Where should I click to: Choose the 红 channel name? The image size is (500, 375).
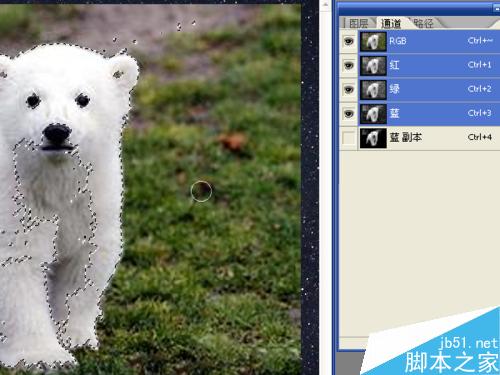394,65
